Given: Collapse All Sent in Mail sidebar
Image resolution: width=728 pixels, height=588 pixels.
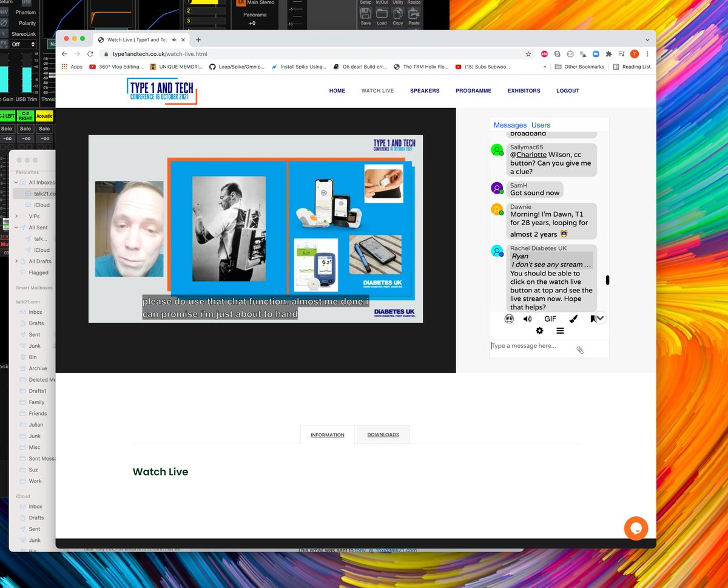Looking at the screenshot, I should (16, 228).
